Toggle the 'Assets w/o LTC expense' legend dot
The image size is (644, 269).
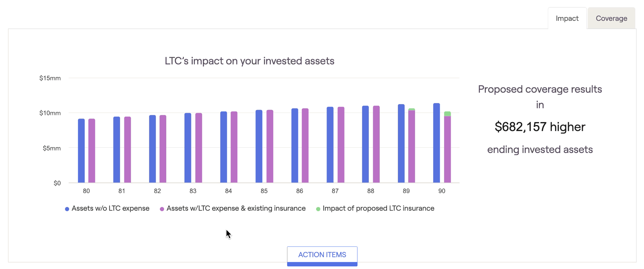[67, 209]
